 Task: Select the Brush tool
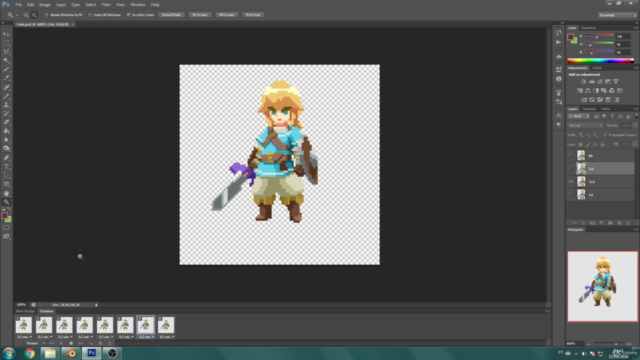pyautogui.click(x=6, y=96)
